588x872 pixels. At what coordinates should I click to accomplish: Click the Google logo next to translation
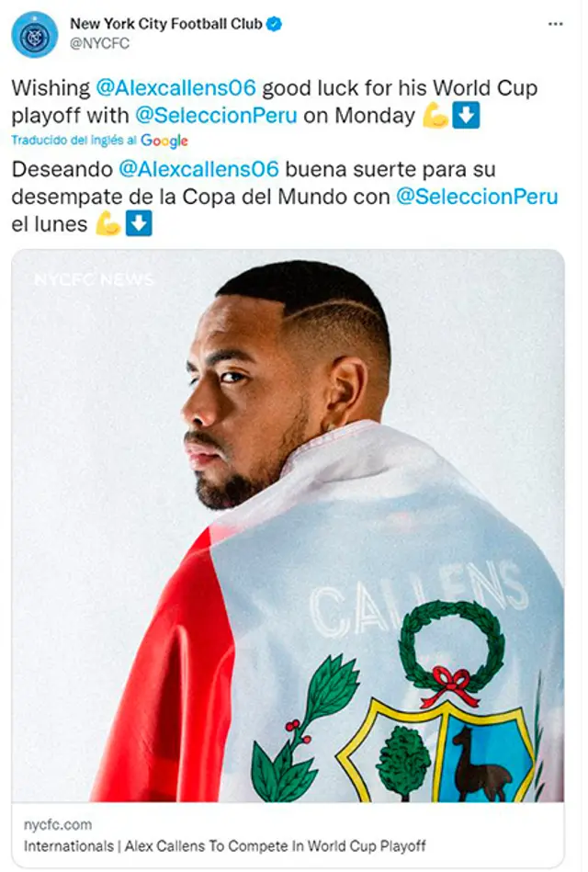(164, 141)
